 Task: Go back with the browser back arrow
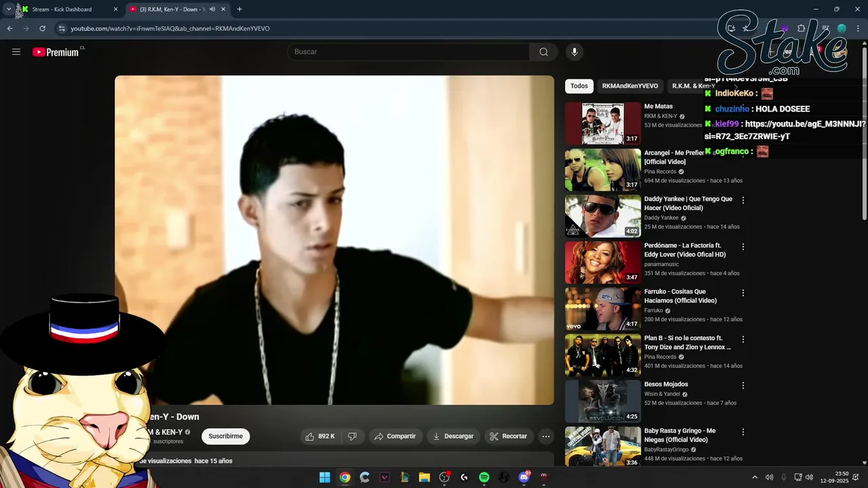click(9, 28)
